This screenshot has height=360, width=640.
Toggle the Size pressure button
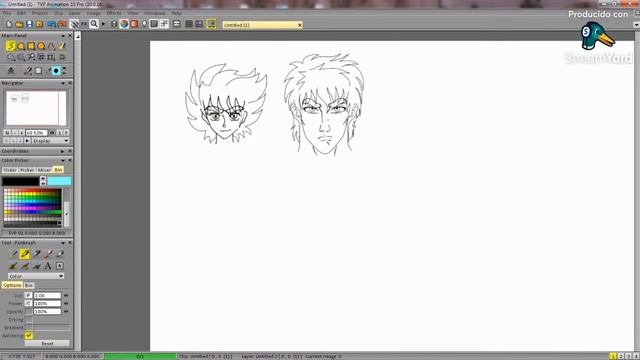click(x=28, y=295)
